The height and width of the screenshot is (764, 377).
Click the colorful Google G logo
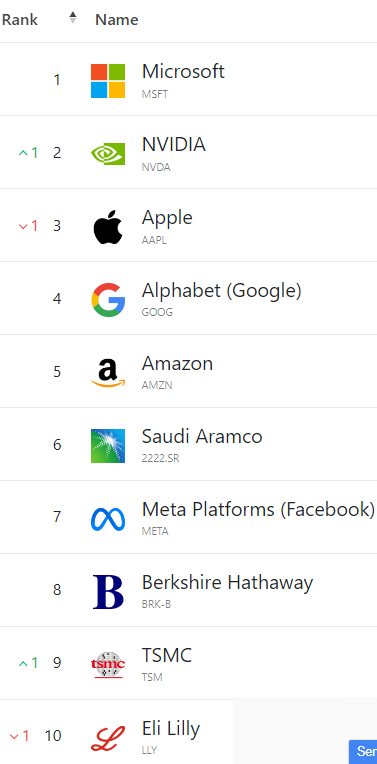click(108, 300)
